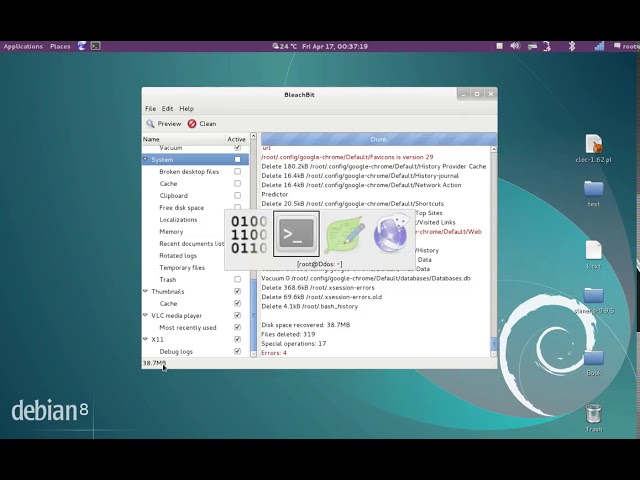Image resolution: width=640 pixels, height=480 pixels.
Task: Click the log scrollbar's up arrow
Action: [493, 149]
